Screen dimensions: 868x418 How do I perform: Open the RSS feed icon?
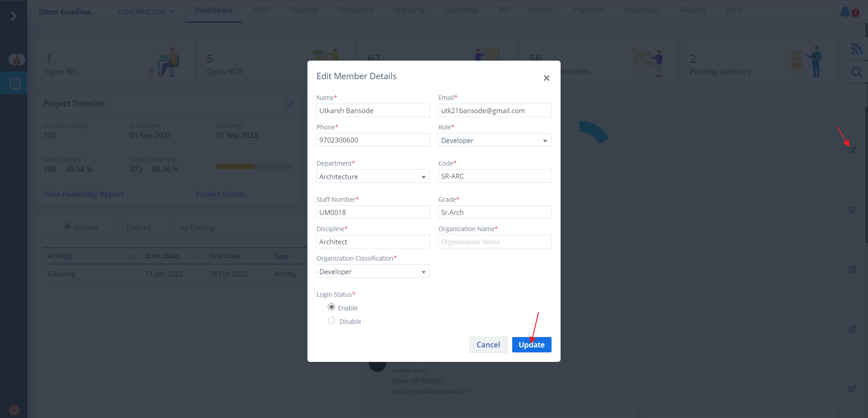pyautogui.click(x=856, y=49)
